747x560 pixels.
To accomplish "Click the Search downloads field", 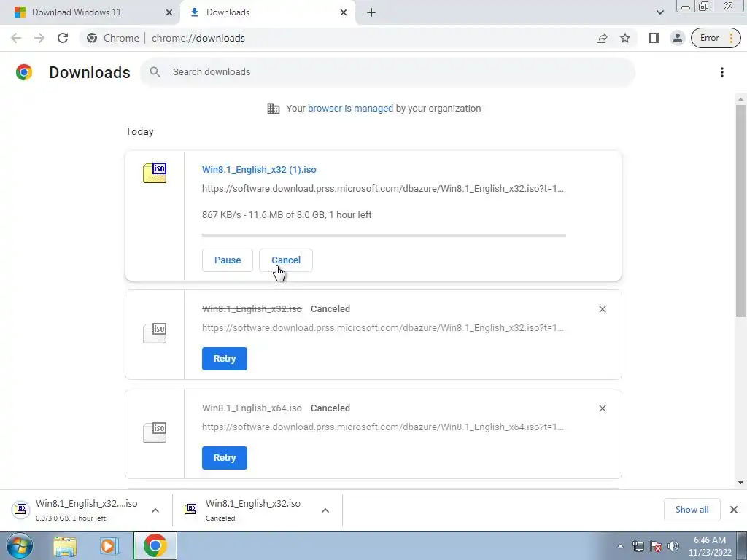I will 388,72.
